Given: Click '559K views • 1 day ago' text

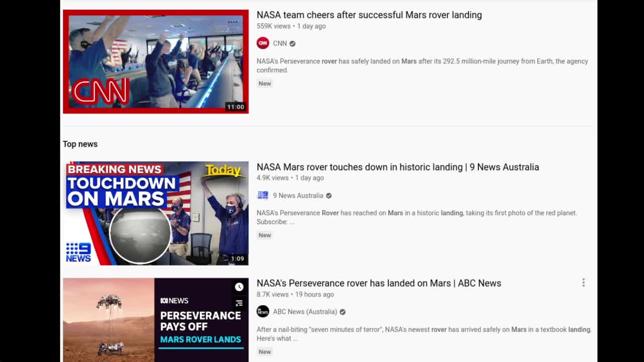Looking at the screenshot, I should [x=291, y=26].
